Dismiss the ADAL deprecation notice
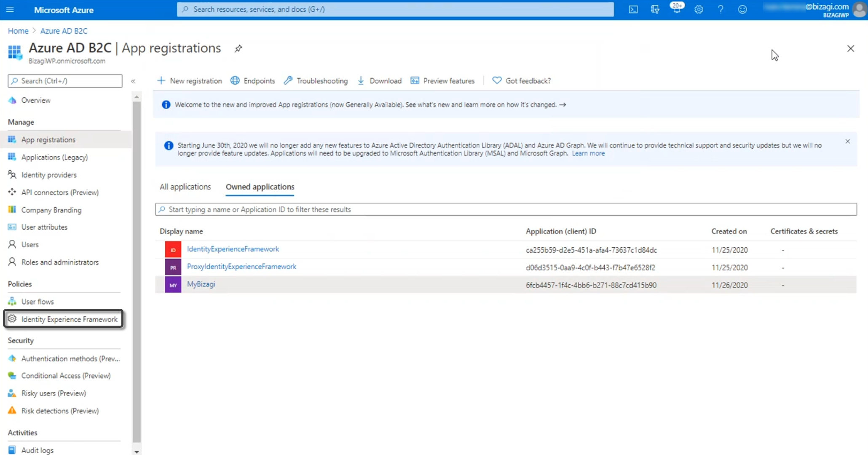 (x=848, y=142)
